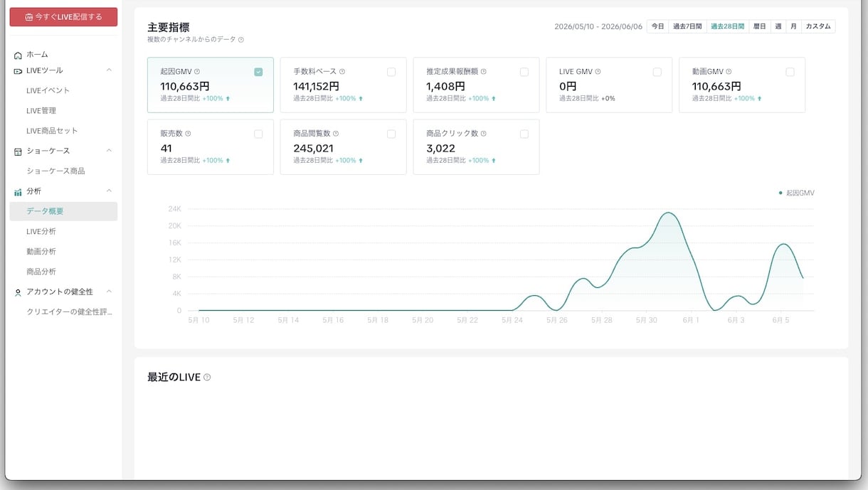The height and width of the screenshot is (490, 868).
Task: Click the アカウントの健全性 person icon
Action: point(18,292)
